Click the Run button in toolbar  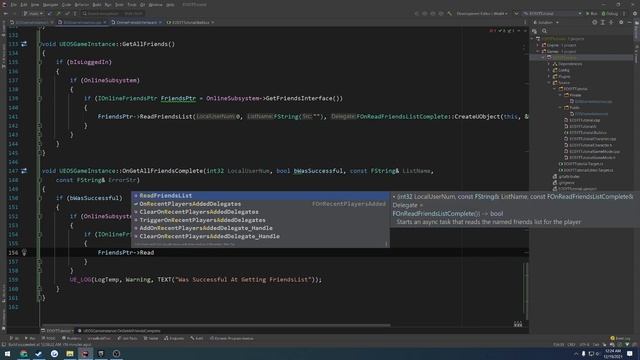tap(591, 13)
